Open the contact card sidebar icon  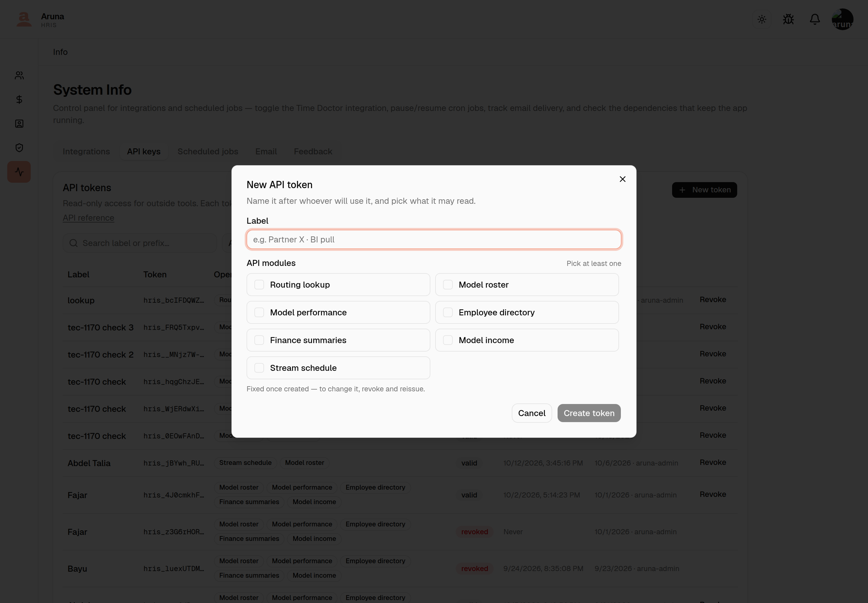[x=19, y=124]
